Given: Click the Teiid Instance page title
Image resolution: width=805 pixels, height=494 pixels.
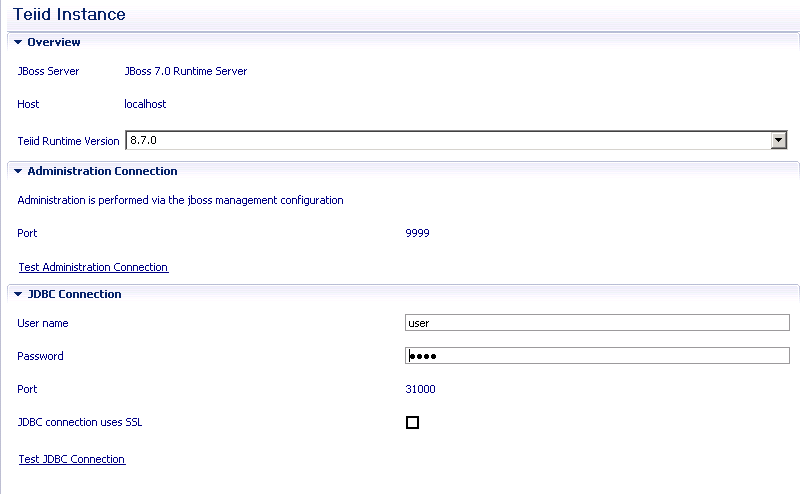Looking at the screenshot, I should tap(69, 14).
